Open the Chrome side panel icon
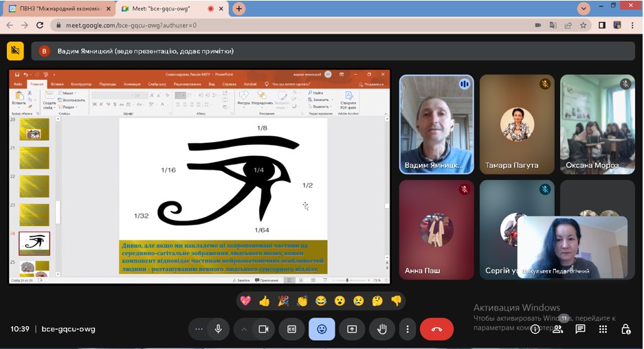 [602, 25]
